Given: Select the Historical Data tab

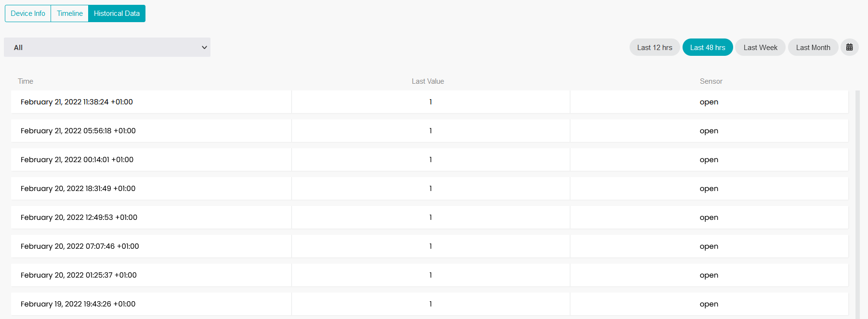Looking at the screenshot, I should 117,13.
